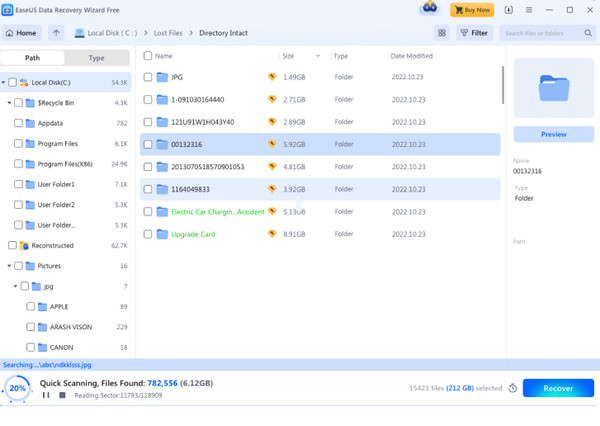
Task: Click the Name column header
Action: click(163, 56)
